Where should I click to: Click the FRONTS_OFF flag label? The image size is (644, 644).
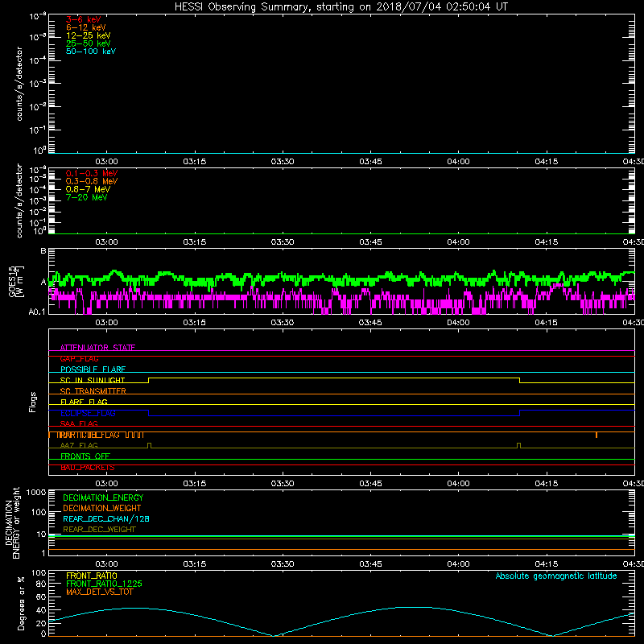click(x=85, y=456)
